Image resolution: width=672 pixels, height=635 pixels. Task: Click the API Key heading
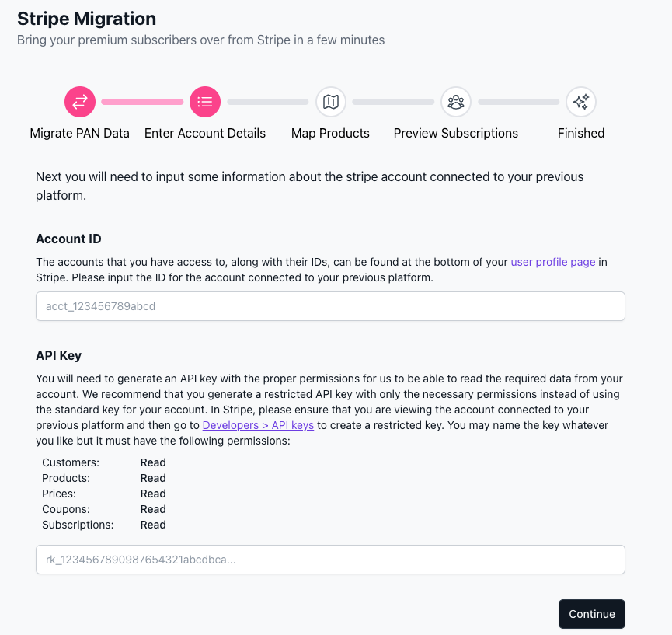pyautogui.click(x=59, y=355)
